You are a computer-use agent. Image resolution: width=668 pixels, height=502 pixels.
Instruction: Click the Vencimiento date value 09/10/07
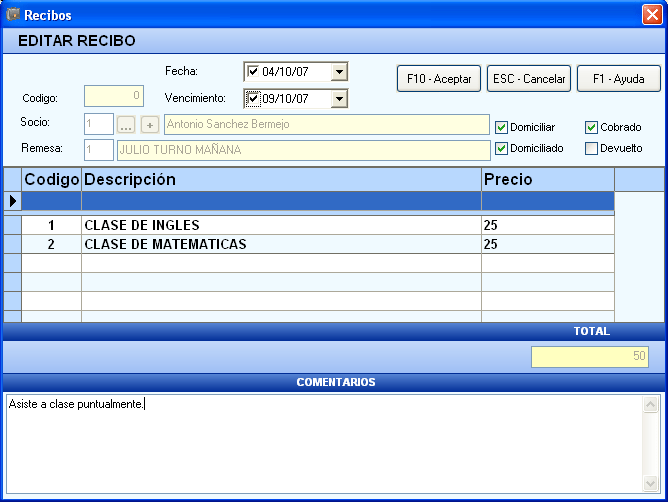tap(285, 99)
